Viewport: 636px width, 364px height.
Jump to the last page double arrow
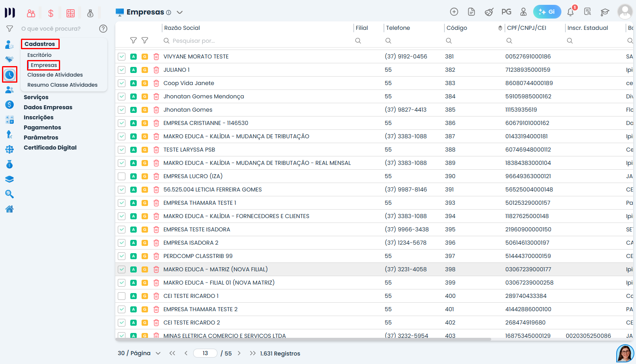pyautogui.click(x=252, y=353)
